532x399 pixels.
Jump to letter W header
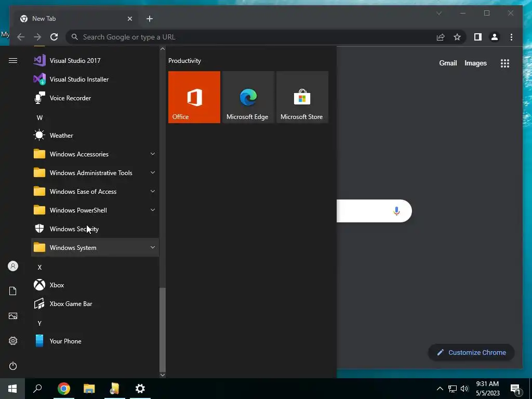tap(39, 118)
